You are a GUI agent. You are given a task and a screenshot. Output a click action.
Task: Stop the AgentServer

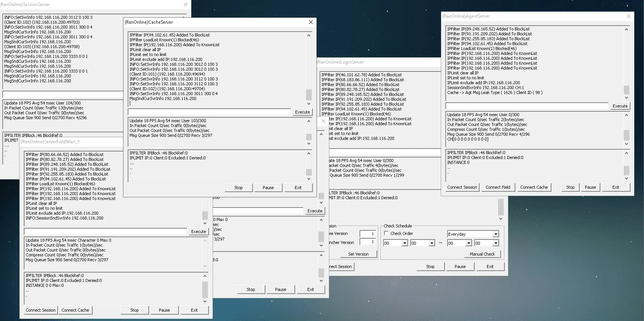coord(570,187)
